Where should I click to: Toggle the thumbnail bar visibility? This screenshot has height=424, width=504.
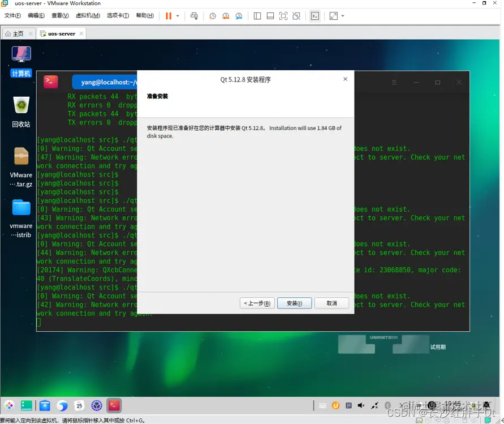(272, 15)
